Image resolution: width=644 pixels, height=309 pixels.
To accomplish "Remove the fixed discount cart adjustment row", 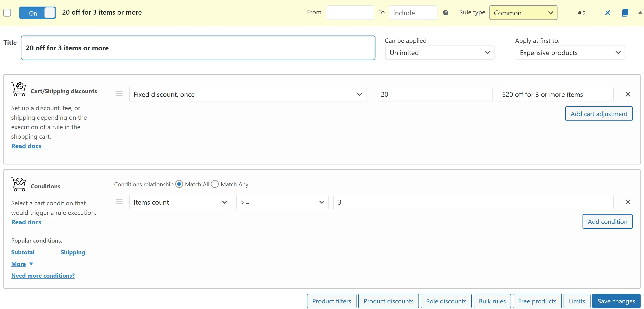I will [x=628, y=94].
